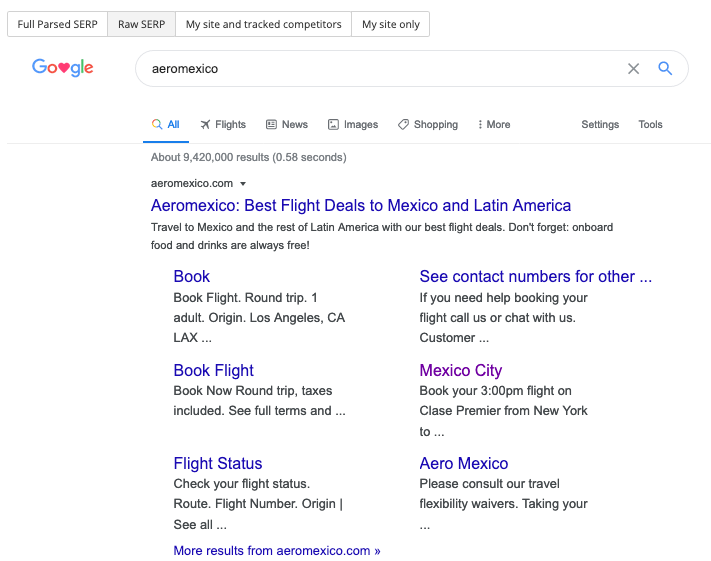Click More results from aeromexico.com

point(277,551)
